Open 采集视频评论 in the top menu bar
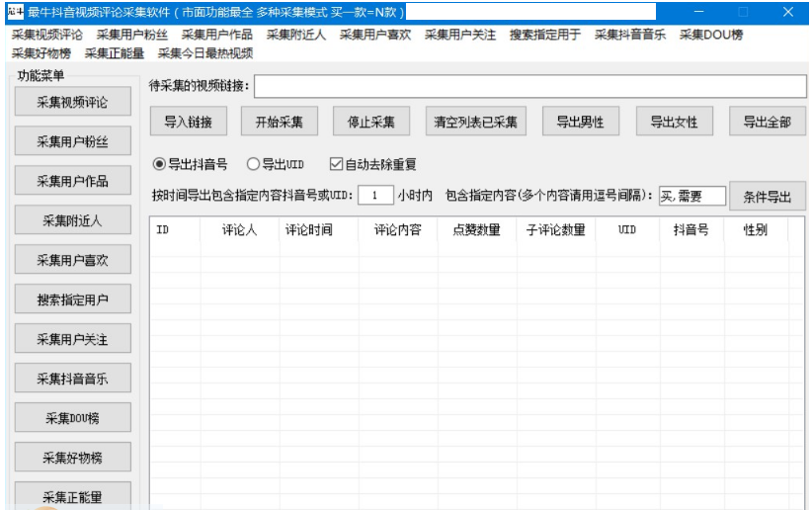This screenshot has height=510, width=812. coord(47,35)
